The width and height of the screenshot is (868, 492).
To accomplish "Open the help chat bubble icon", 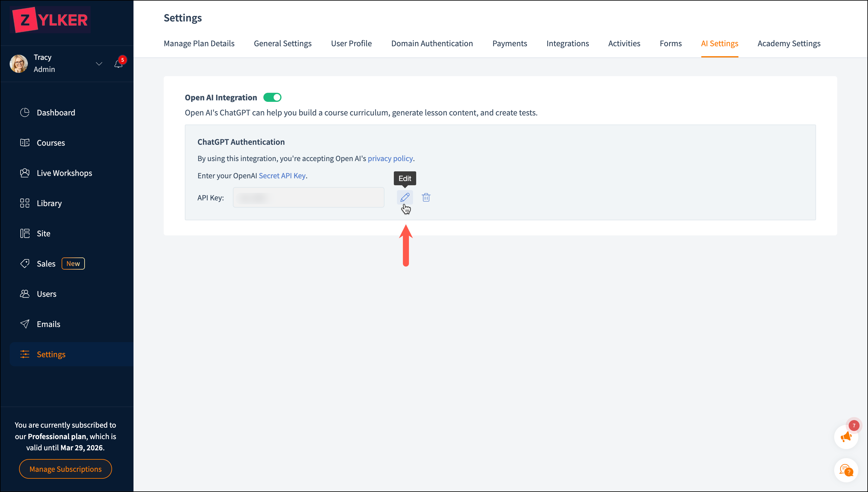I will pos(846,470).
